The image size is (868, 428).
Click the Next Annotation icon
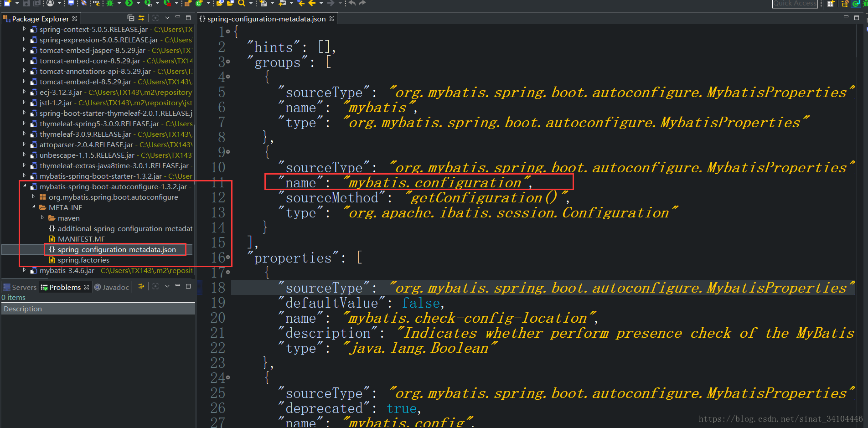(x=263, y=3)
